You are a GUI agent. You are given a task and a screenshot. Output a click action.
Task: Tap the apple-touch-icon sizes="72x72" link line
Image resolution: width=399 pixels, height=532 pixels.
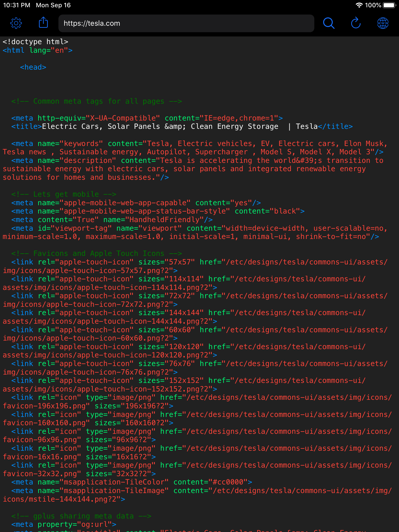tap(195, 300)
